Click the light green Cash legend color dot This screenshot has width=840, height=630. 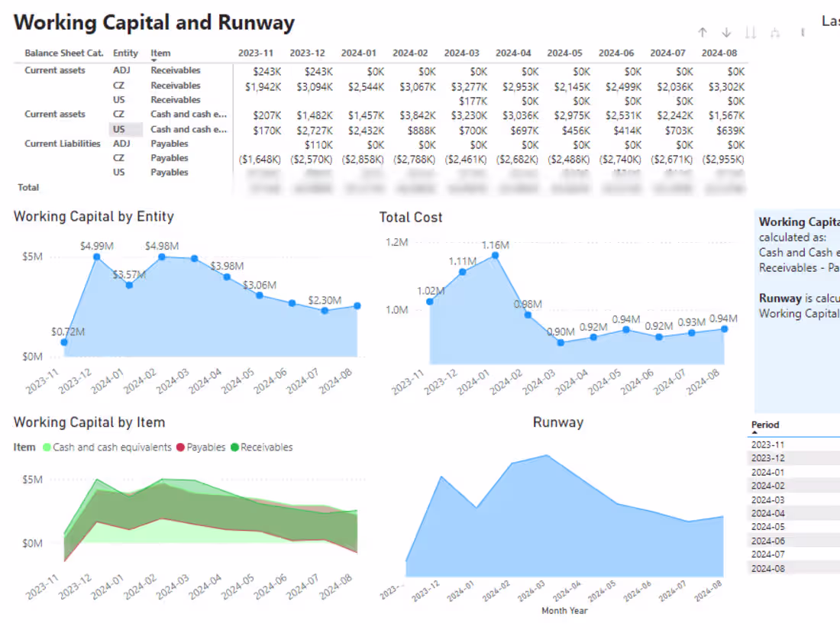(47, 447)
